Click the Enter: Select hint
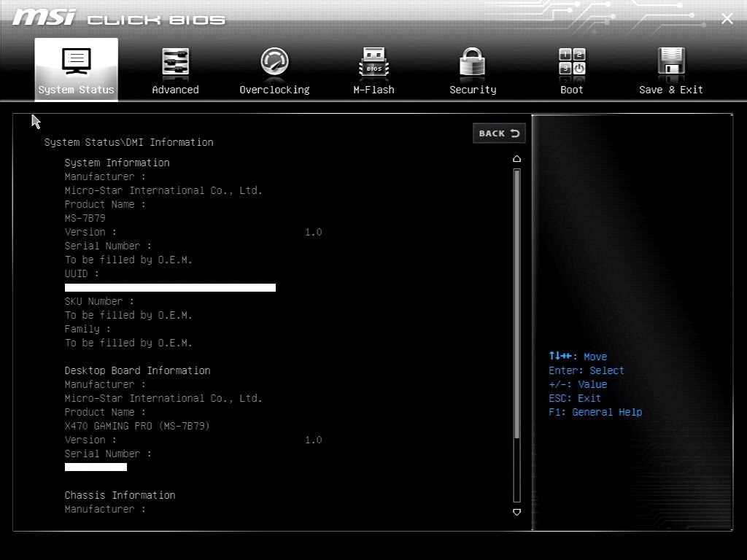The height and width of the screenshot is (560, 747). (x=587, y=370)
